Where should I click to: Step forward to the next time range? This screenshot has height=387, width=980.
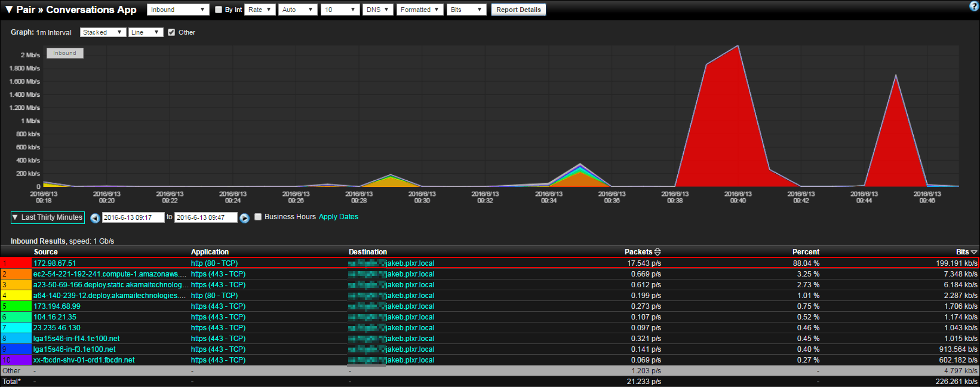(244, 218)
